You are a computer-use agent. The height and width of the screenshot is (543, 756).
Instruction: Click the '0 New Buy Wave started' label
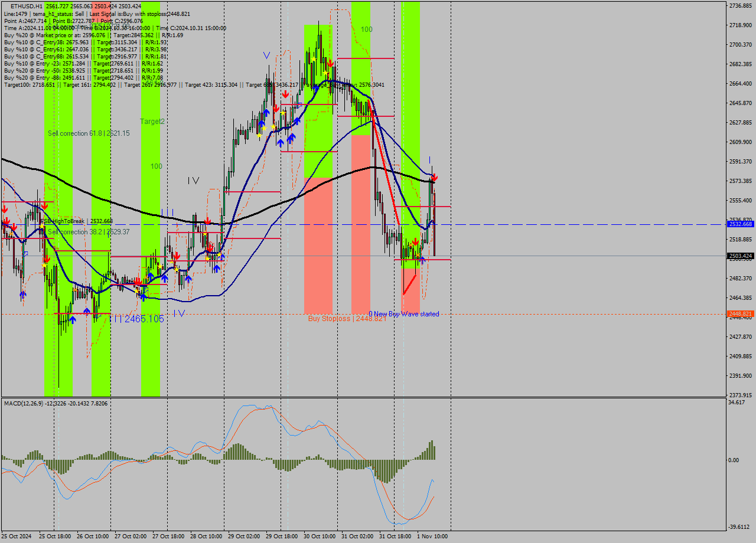404,314
